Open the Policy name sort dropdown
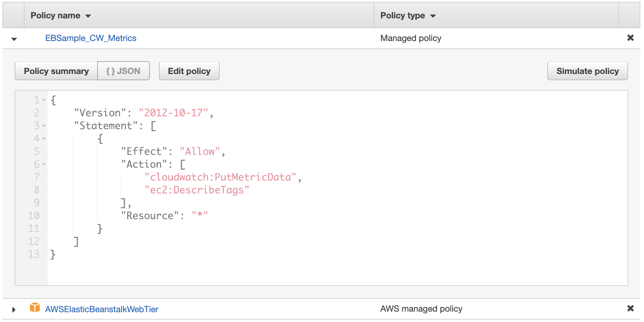The width and height of the screenshot is (644, 322). pos(88,16)
